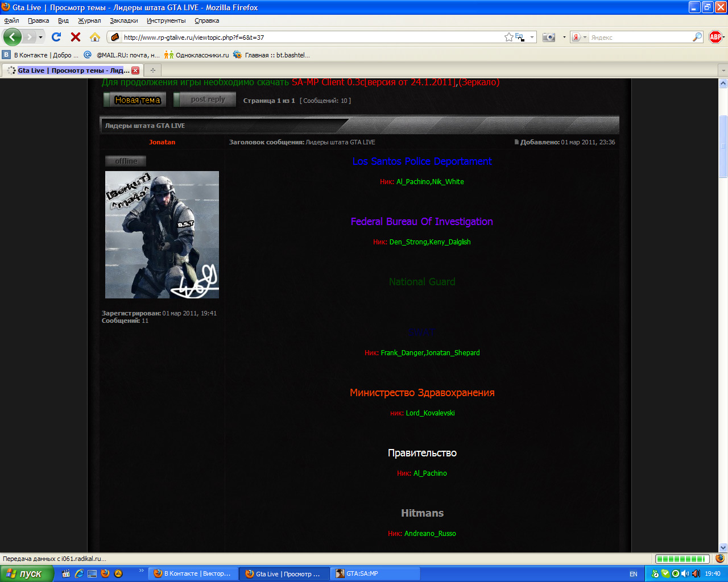Click the translate icon next to the star
Viewport: 728px width, 582px height.
(519, 37)
